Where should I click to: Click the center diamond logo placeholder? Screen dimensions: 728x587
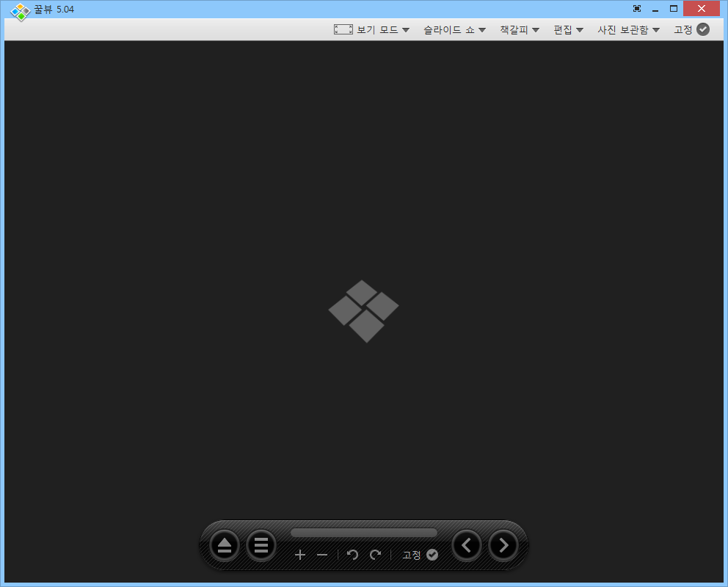click(363, 311)
